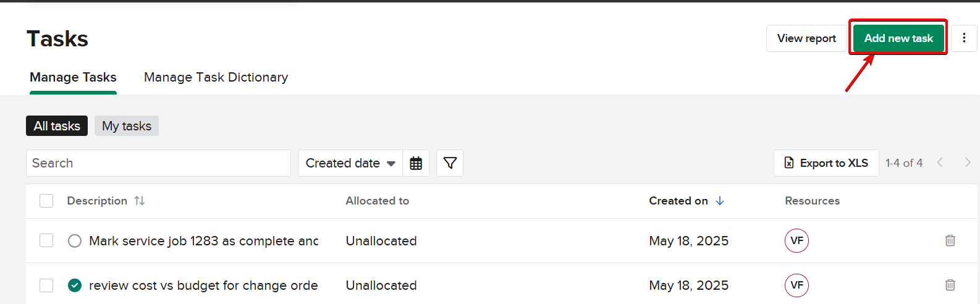This screenshot has width=980, height=304.
Task: Toggle the select-all tasks checkbox
Action: click(46, 201)
